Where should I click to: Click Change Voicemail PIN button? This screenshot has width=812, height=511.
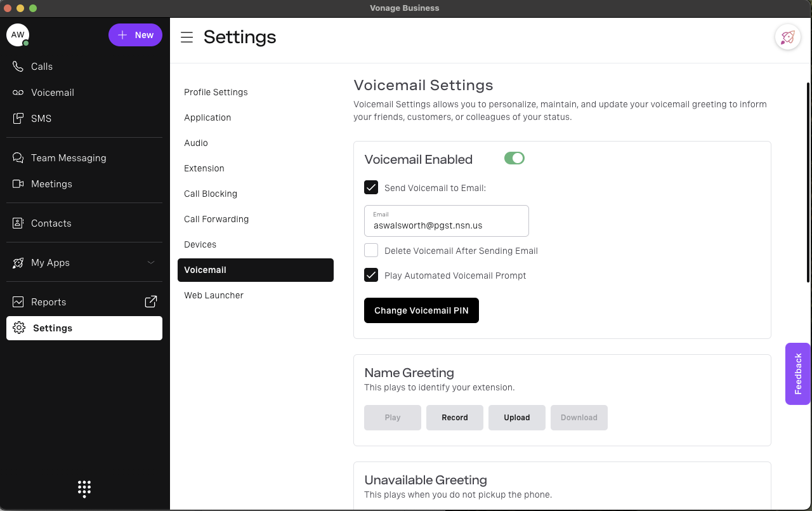click(x=421, y=310)
